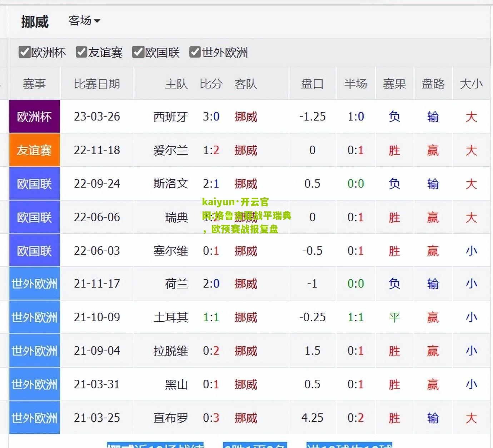Toggle the 欧国联 checkbox
Screen dimensions: 493x448
tap(138, 52)
